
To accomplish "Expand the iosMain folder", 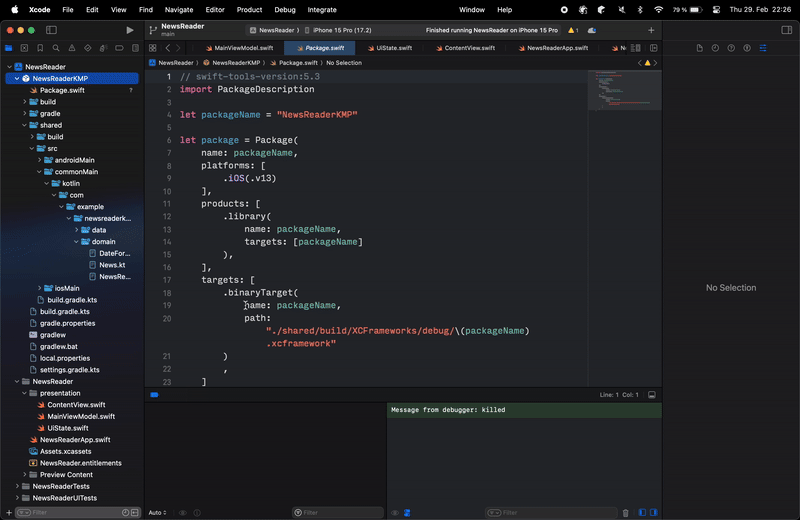I will pyautogui.click(x=39, y=288).
